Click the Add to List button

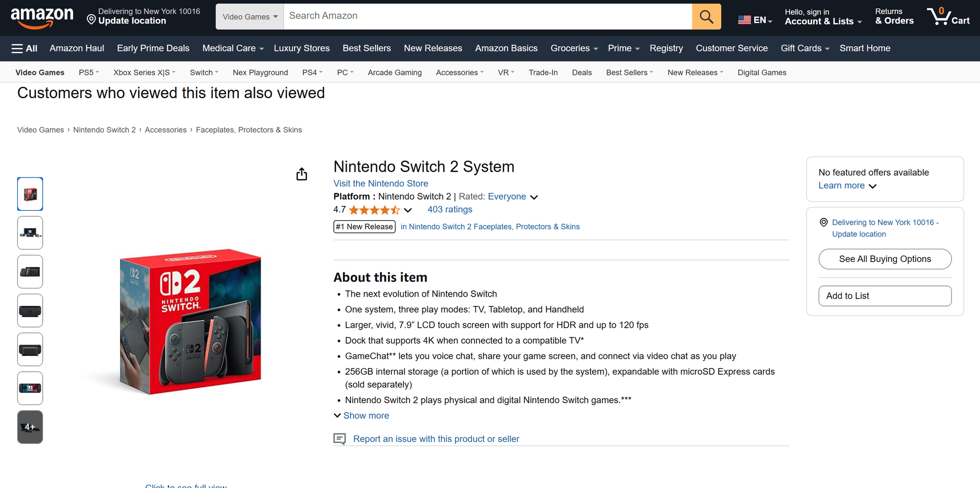(x=885, y=296)
